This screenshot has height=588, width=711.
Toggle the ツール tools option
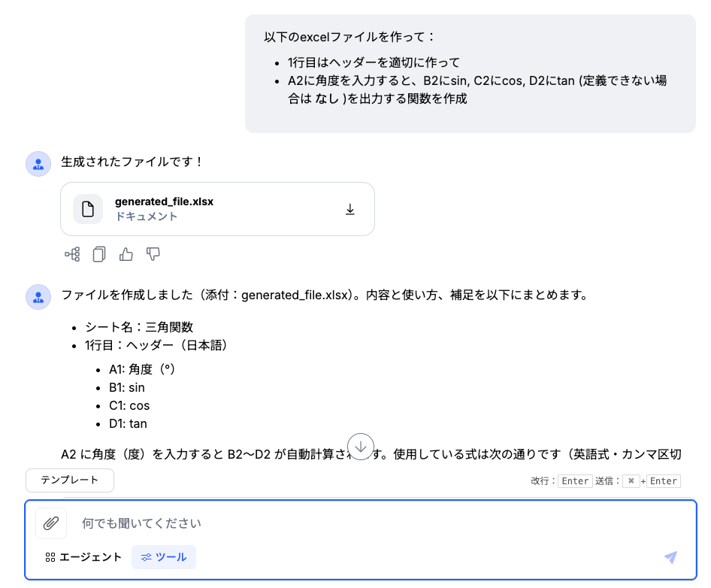click(x=164, y=557)
